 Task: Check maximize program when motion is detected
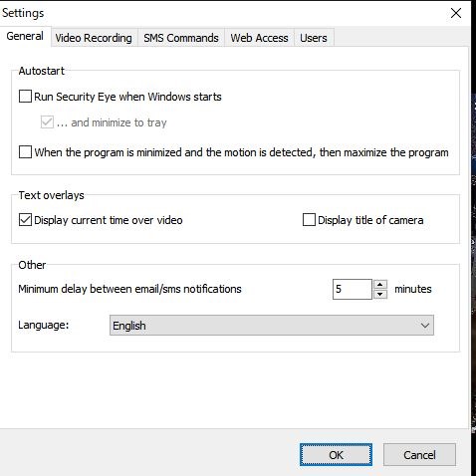pyautogui.click(x=25, y=152)
